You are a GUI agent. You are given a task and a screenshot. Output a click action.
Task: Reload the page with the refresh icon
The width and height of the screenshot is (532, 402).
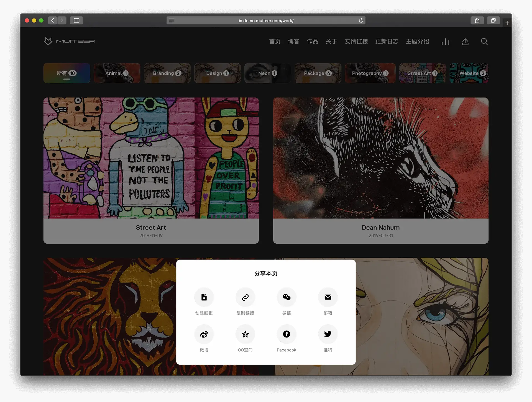point(361,20)
